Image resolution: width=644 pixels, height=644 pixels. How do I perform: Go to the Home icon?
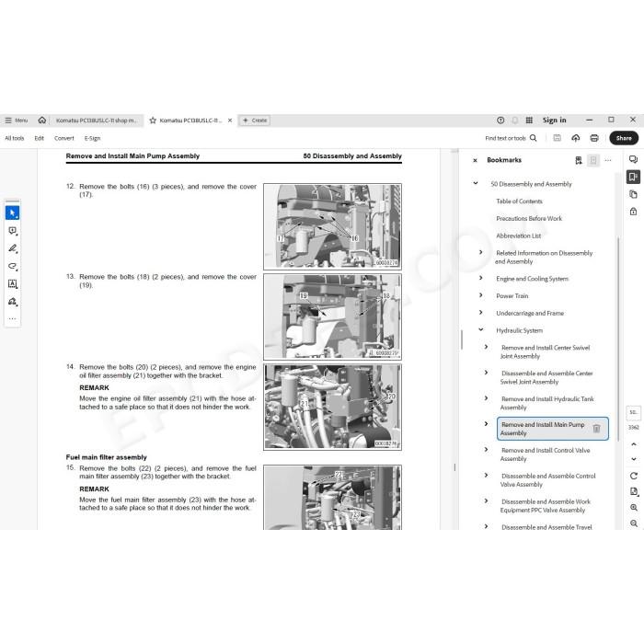click(x=42, y=121)
